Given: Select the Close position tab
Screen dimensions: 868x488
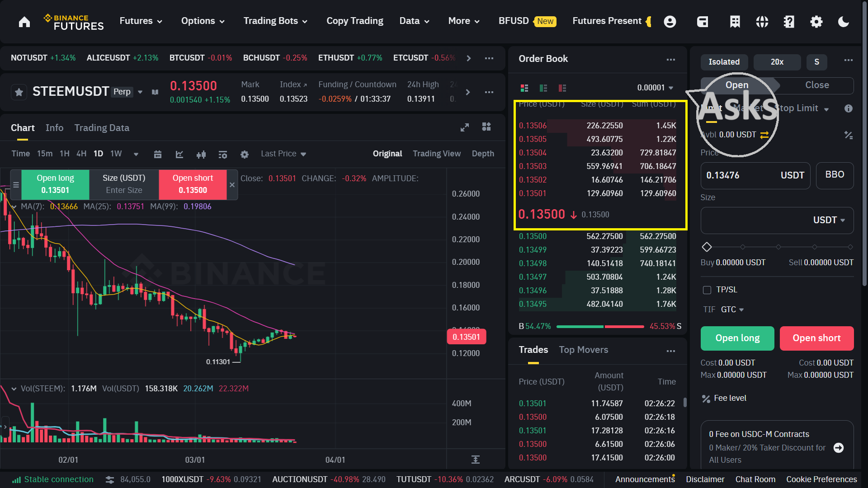Looking at the screenshot, I should click(817, 85).
